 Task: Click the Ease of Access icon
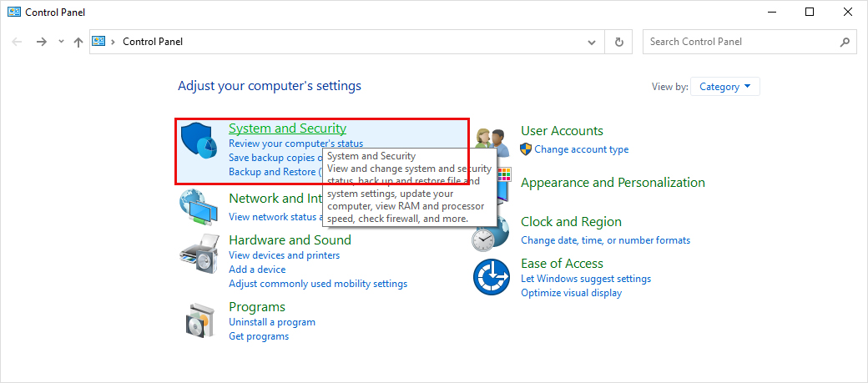[x=491, y=277]
